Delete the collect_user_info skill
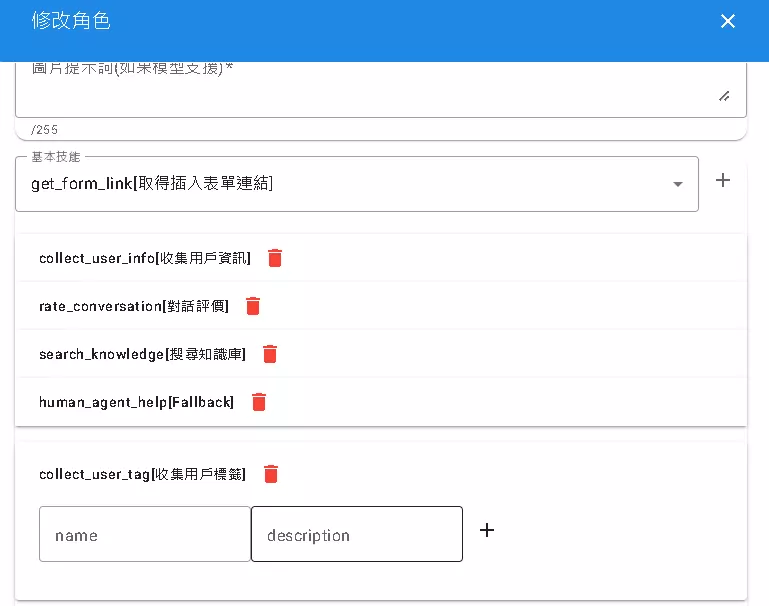The width and height of the screenshot is (769, 606). [275, 258]
